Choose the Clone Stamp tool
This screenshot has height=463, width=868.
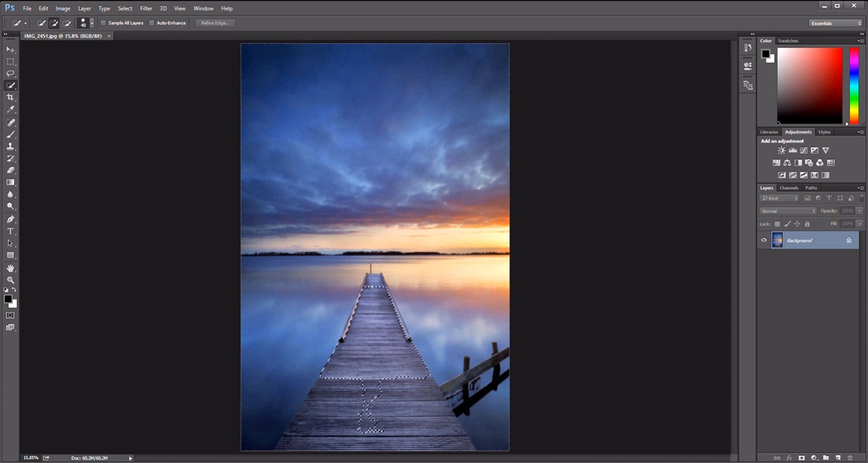click(x=10, y=146)
